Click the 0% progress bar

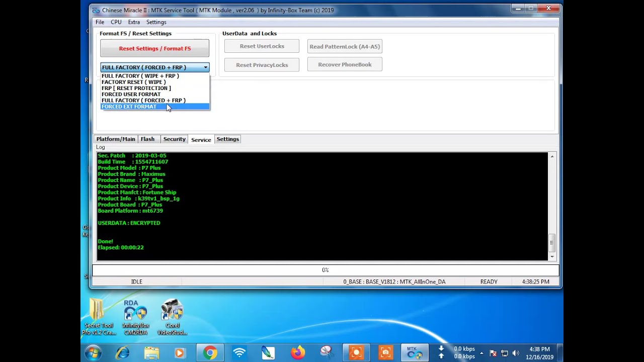(x=325, y=270)
